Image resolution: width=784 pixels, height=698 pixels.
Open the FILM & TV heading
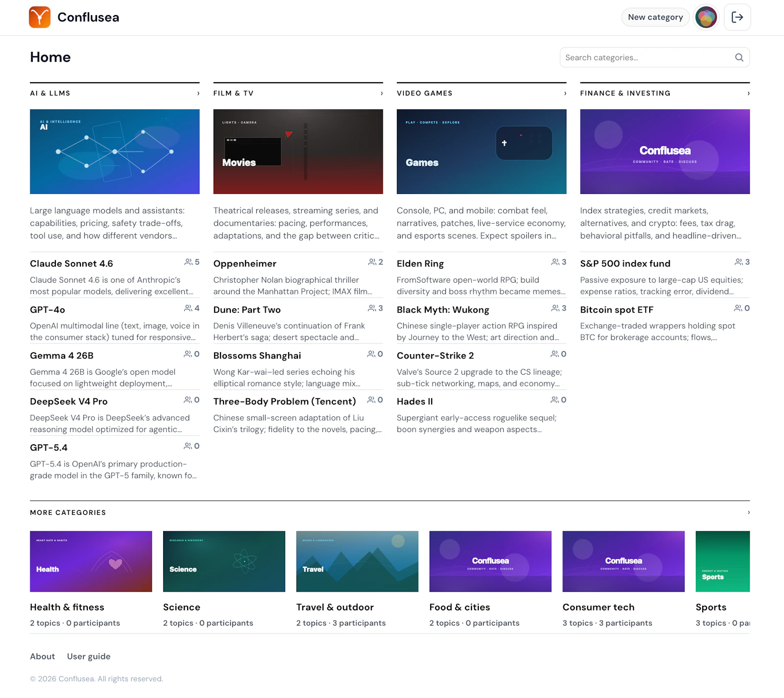click(x=233, y=93)
